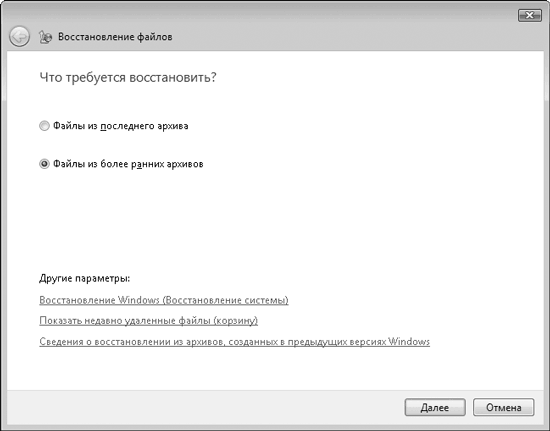The image size is (550, 431).
Task: Click the Другие параметры: label
Action: pos(85,278)
